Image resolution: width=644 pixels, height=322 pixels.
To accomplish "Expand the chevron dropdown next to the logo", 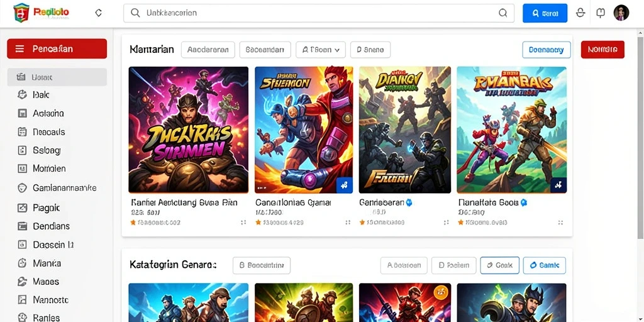I will (98, 13).
